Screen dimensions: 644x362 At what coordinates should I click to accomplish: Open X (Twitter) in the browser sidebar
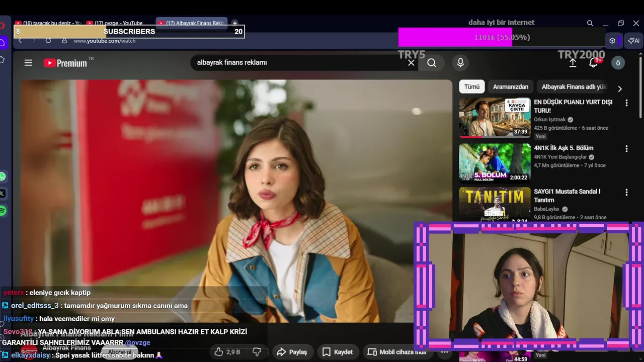point(3,193)
